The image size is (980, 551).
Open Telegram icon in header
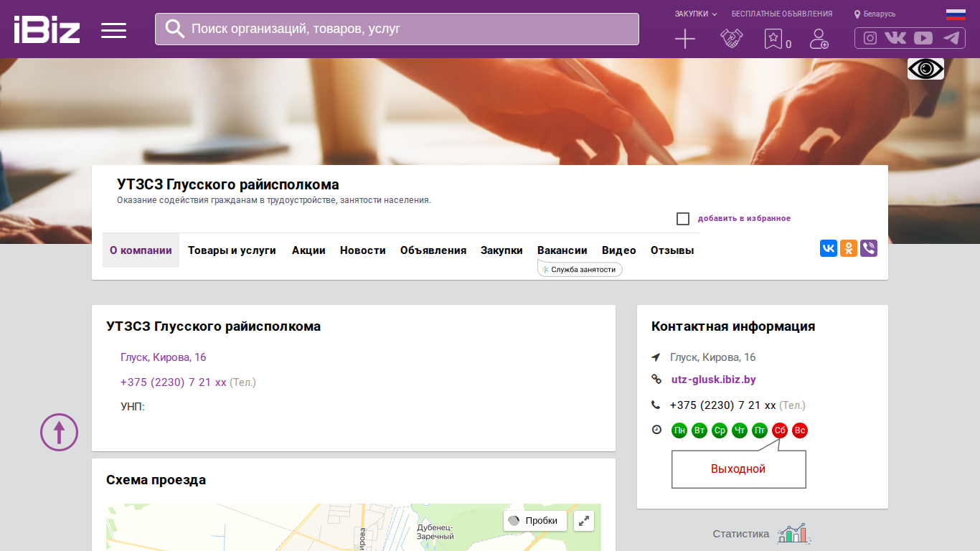pos(951,38)
